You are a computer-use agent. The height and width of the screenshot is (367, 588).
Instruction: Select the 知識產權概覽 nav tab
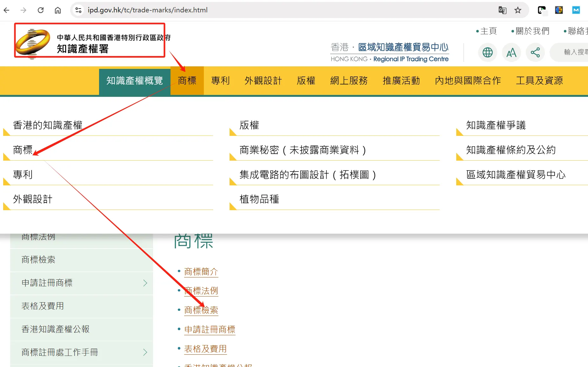click(135, 81)
